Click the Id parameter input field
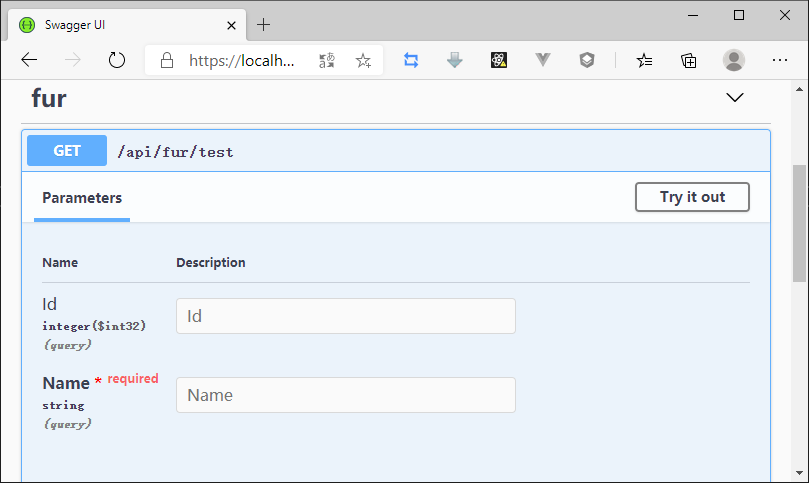 tap(345, 316)
